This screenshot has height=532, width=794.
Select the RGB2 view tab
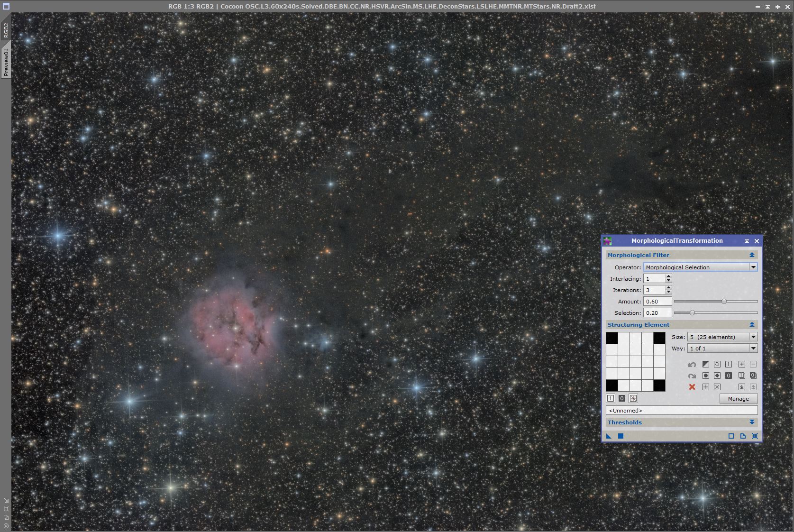click(6, 30)
